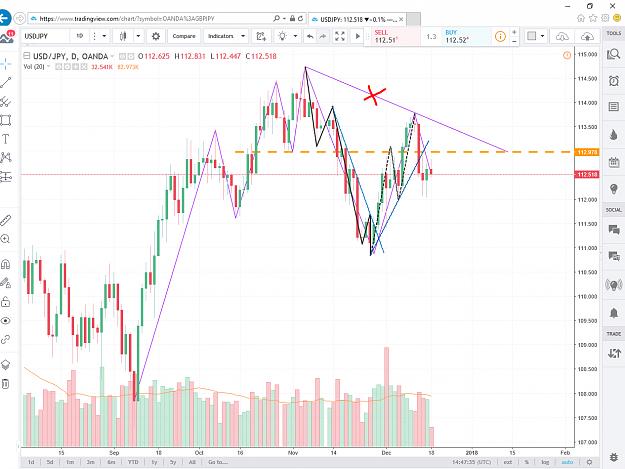Undo the last chart action

click(310, 36)
